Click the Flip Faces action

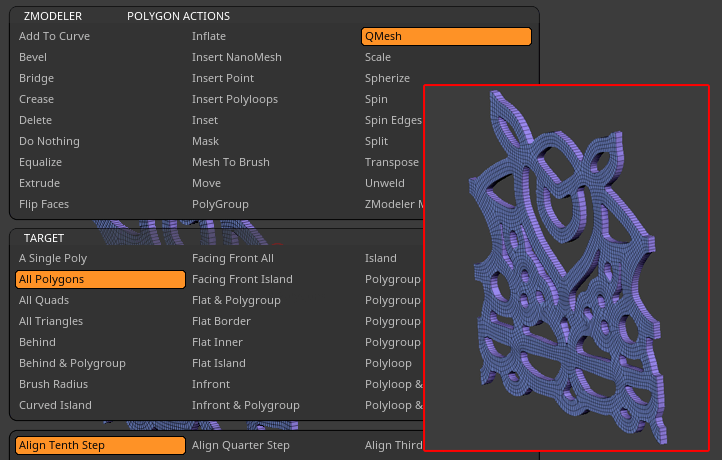click(x=44, y=204)
